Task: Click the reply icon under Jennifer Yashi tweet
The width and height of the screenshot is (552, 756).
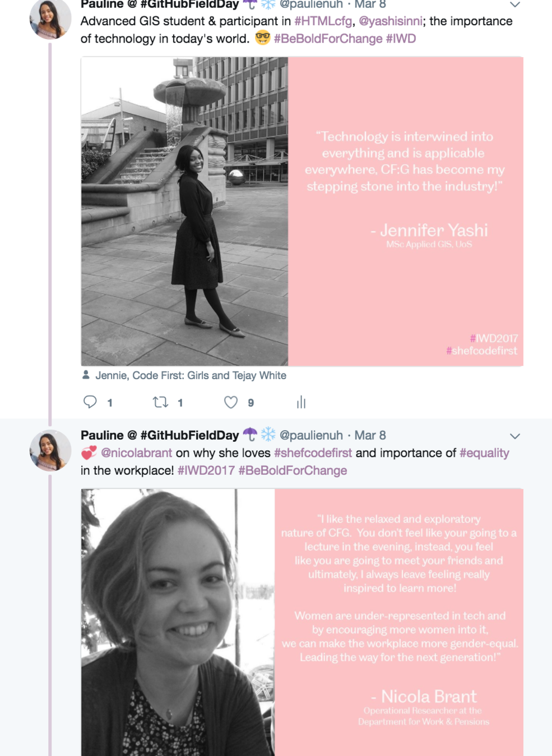Action: pyautogui.click(x=90, y=402)
